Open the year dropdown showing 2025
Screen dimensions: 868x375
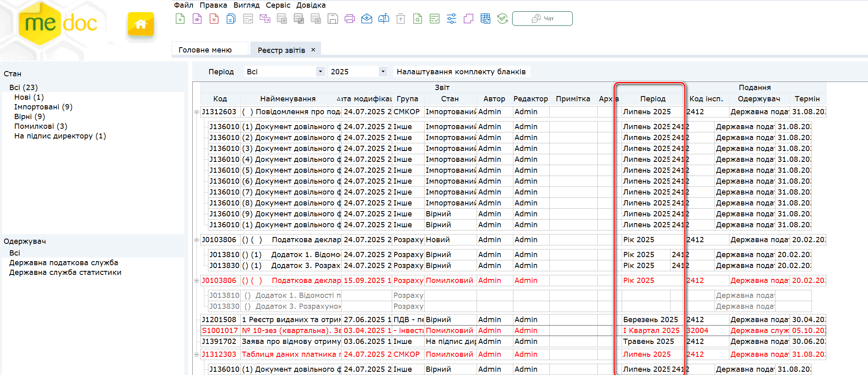(x=383, y=71)
